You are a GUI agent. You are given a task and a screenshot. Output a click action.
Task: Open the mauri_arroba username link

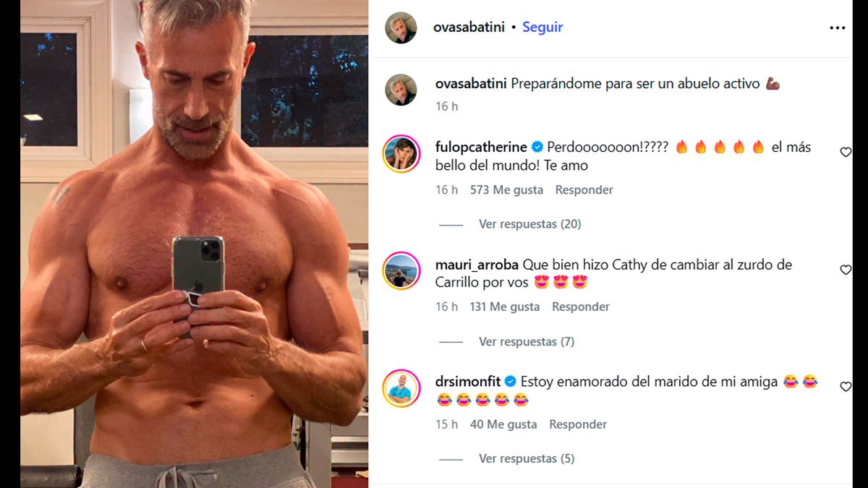tap(477, 265)
